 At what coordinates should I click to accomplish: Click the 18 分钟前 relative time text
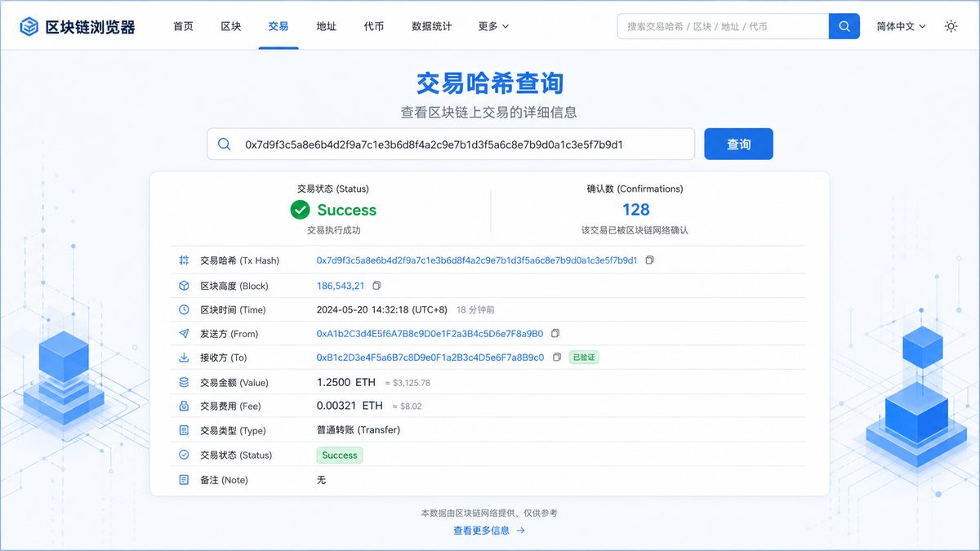[475, 310]
